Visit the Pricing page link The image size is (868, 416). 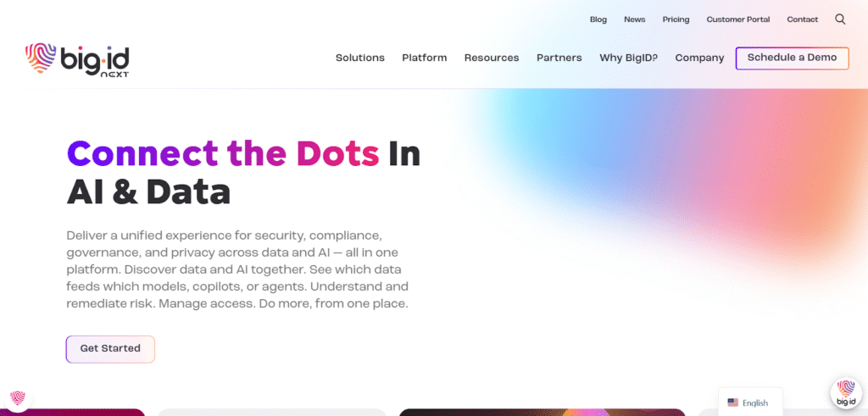(676, 19)
